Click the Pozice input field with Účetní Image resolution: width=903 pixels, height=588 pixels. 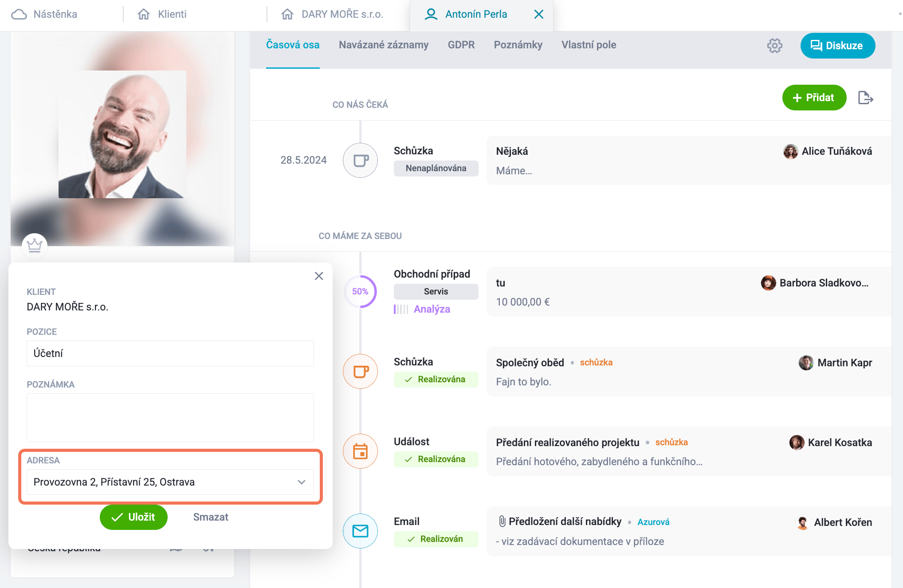point(170,353)
